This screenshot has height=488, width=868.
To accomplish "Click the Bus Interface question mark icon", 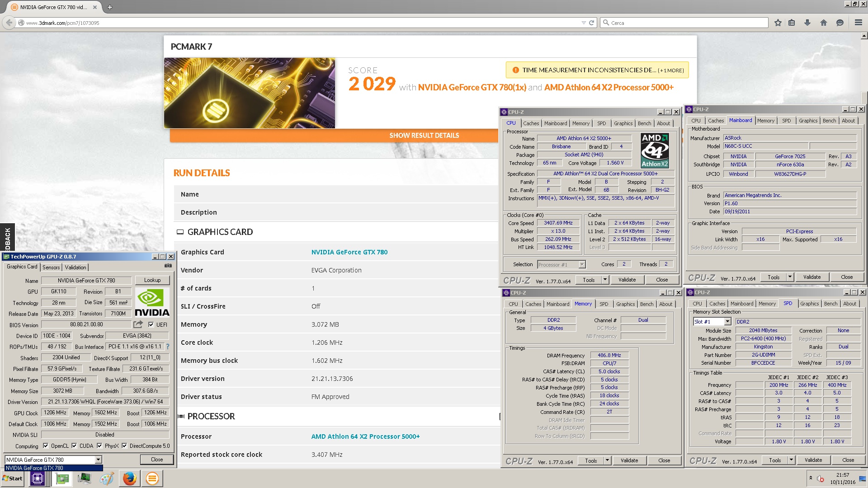I will point(167,347).
